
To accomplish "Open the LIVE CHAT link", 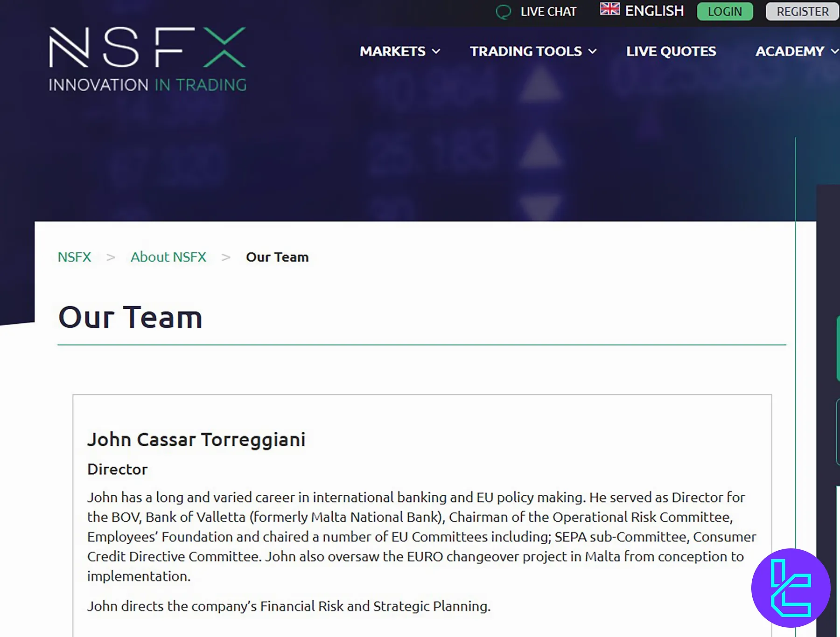I will click(548, 12).
